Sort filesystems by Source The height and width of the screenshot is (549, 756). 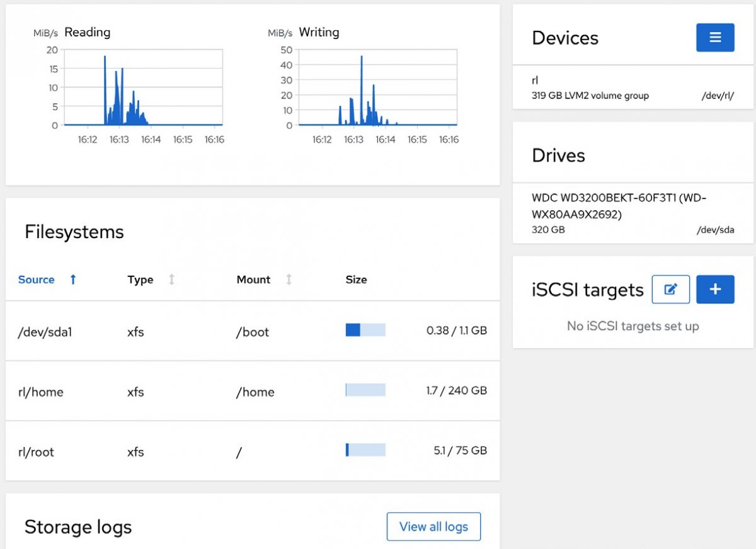(36, 279)
